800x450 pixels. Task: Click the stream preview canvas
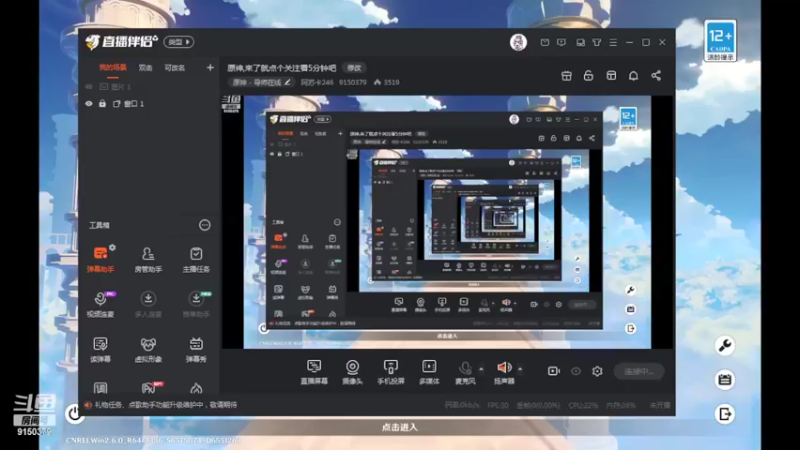click(447, 222)
